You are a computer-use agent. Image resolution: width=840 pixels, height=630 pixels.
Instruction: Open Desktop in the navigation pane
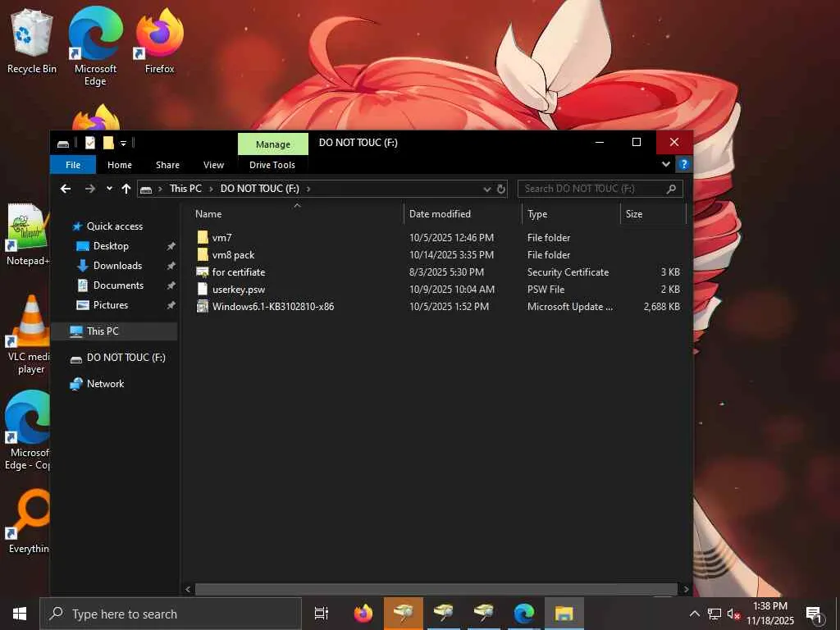pos(111,246)
